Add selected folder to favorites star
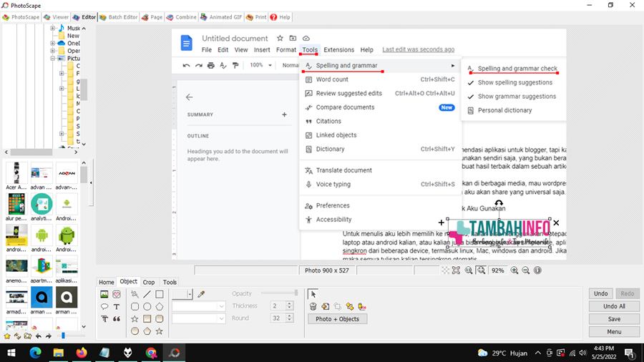 click(7, 336)
